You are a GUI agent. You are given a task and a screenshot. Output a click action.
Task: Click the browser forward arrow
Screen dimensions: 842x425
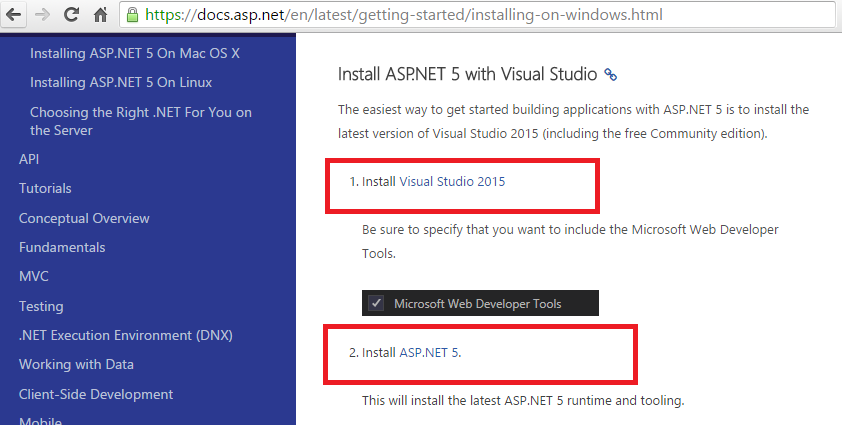pyautogui.click(x=42, y=16)
